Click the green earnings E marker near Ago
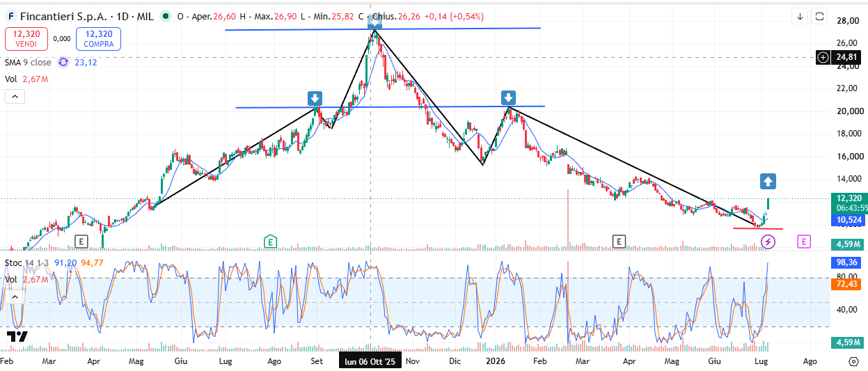The image size is (868, 371). click(270, 242)
